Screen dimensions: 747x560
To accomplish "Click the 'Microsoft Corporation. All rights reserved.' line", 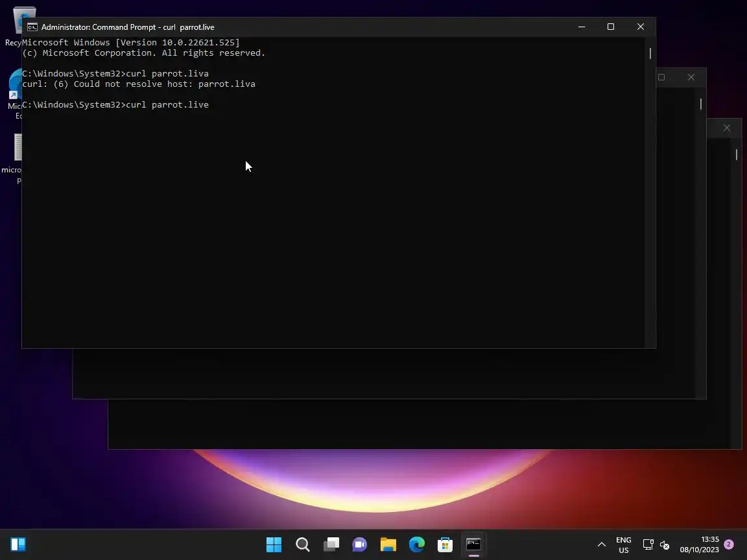I will click(144, 53).
